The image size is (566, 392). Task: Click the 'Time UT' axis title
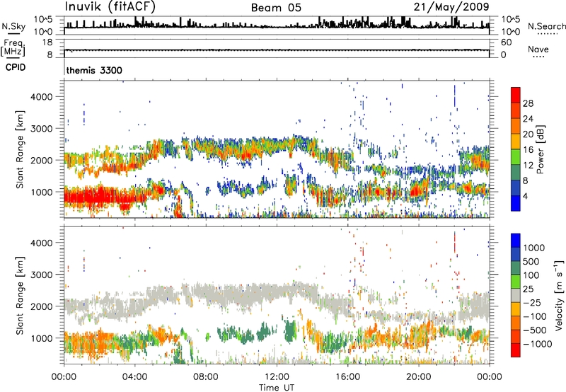[x=277, y=388]
